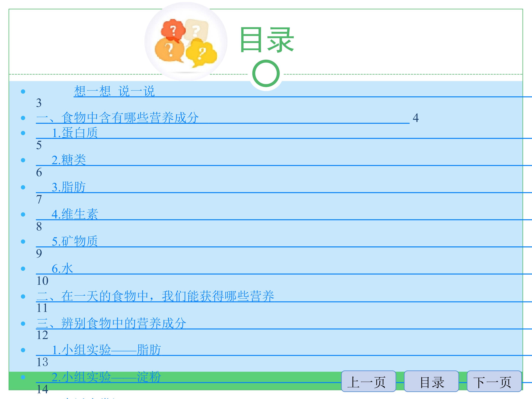532x399 pixels.
Task: Open 一、食物中含有哪些营养成分 link
Action: click(117, 118)
